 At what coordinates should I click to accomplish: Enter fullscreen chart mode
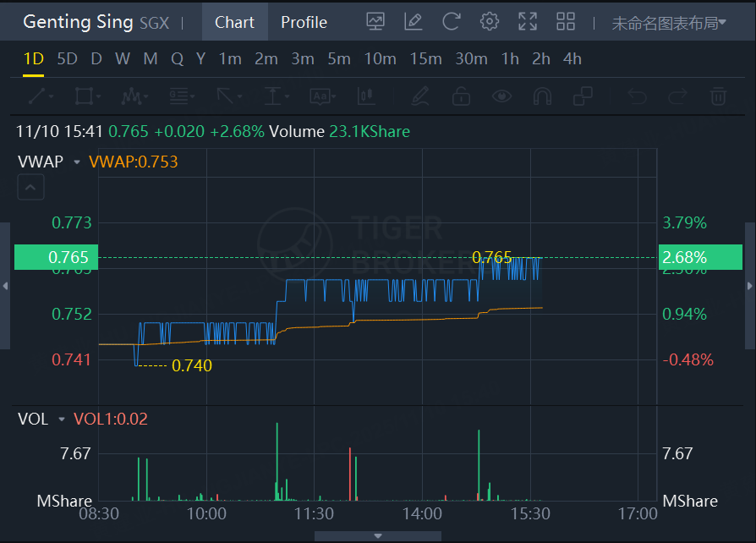[x=527, y=22]
